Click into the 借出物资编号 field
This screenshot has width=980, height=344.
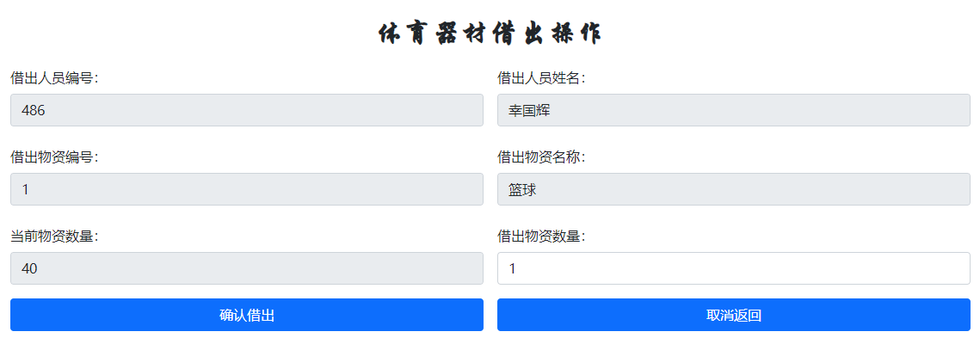coord(247,189)
